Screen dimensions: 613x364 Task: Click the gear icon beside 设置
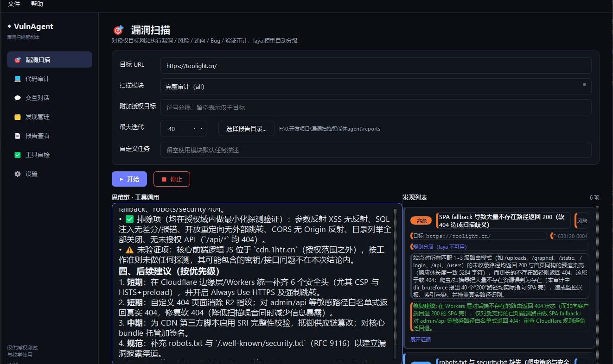pyautogui.click(x=18, y=174)
